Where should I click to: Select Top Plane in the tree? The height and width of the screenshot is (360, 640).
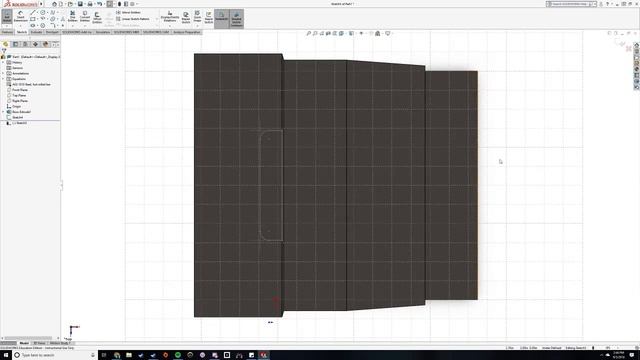(16, 96)
